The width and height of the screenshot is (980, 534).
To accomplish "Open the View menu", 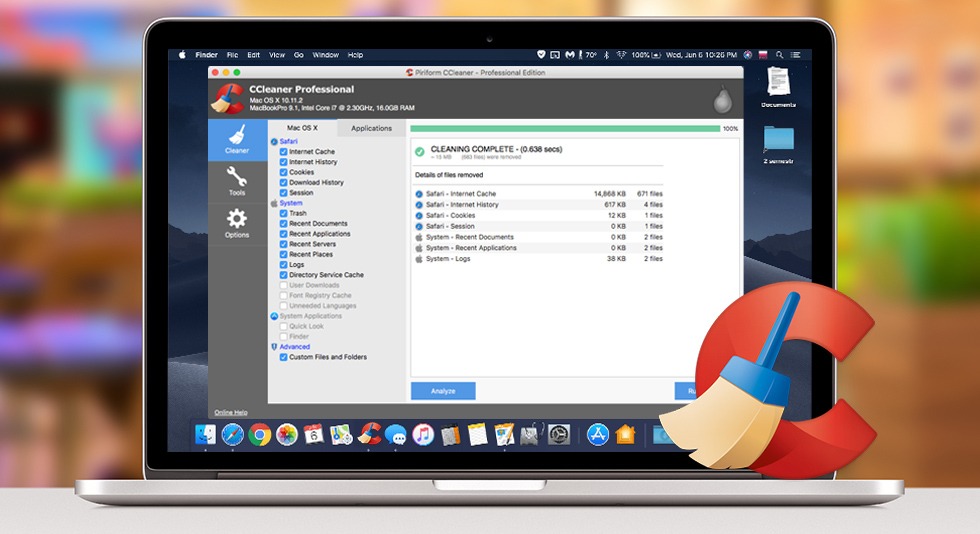I will point(277,55).
